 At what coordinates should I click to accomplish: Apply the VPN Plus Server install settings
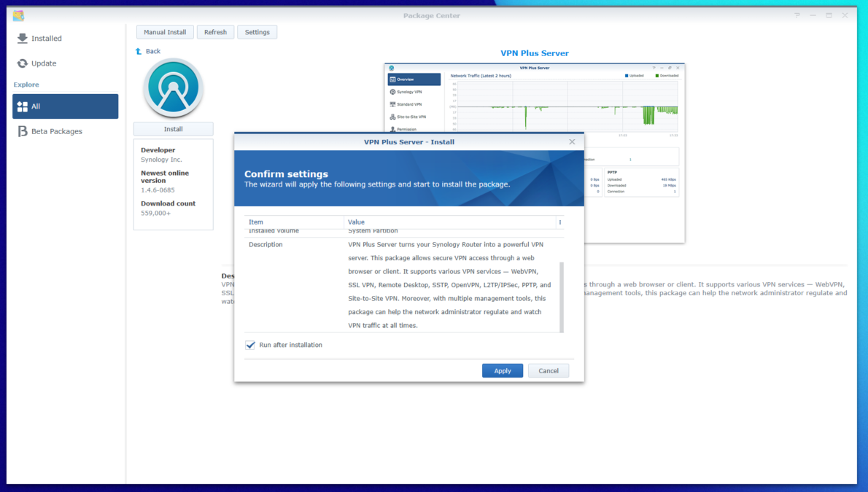click(502, 371)
